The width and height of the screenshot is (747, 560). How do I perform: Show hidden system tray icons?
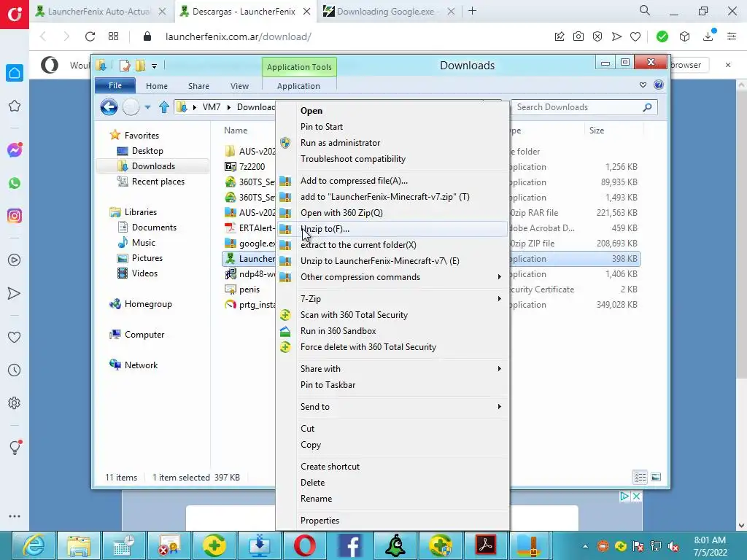click(x=585, y=546)
